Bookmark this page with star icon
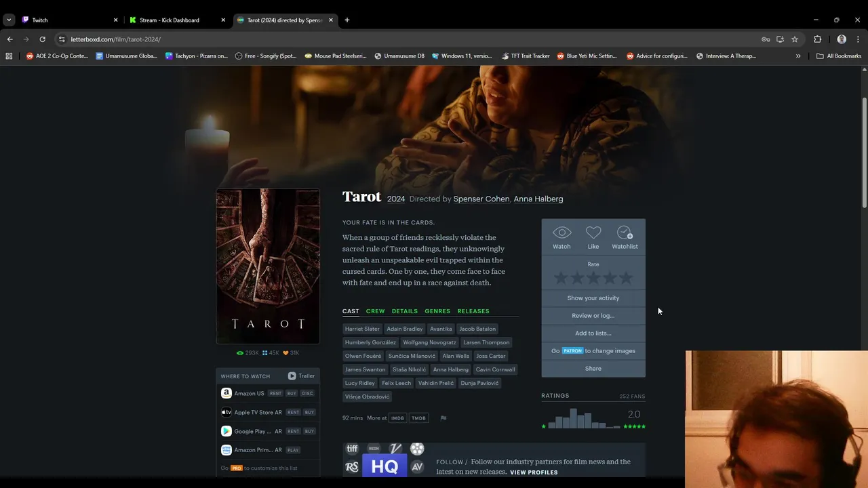This screenshot has height=488, width=868. pyautogui.click(x=795, y=39)
